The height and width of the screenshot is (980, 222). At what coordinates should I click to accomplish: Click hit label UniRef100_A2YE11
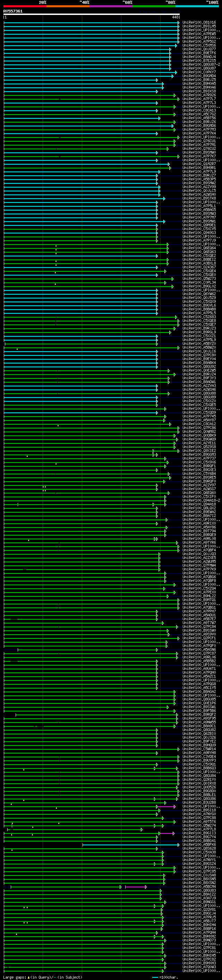[x=199, y=443]
